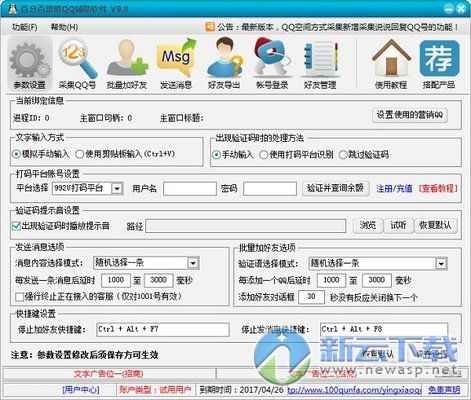Click the sound 路径 path field

246,226
